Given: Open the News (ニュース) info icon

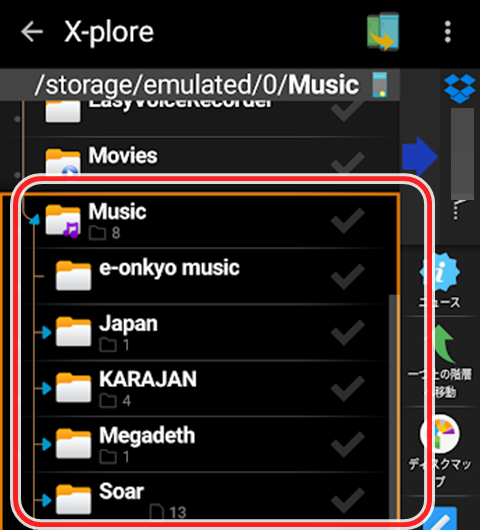Looking at the screenshot, I should (x=440, y=272).
